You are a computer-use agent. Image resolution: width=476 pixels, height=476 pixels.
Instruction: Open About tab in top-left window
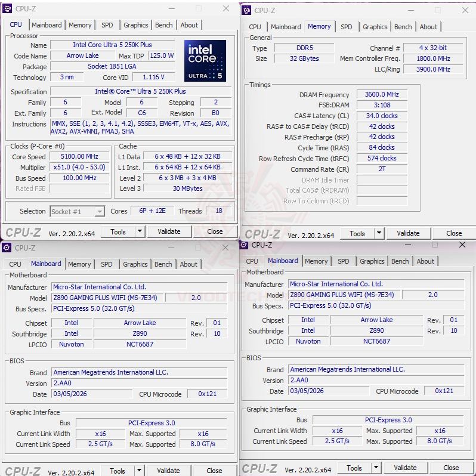[x=189, y=25]
